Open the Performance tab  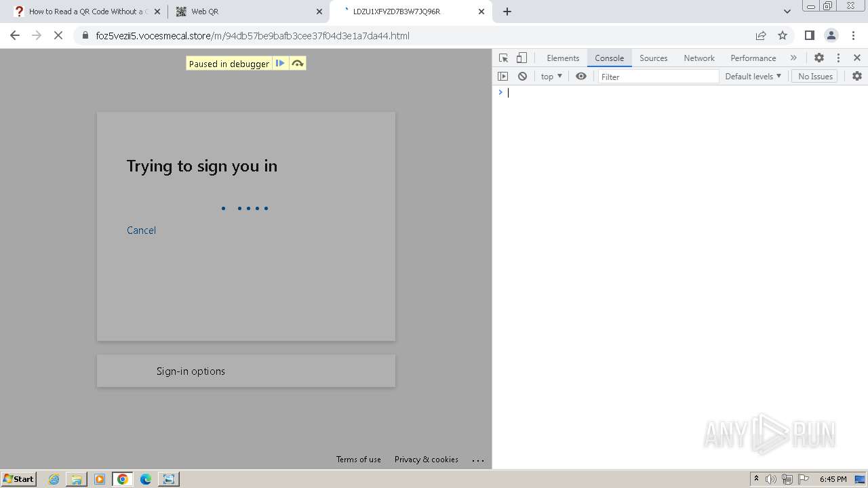click(x=753, y=58)
